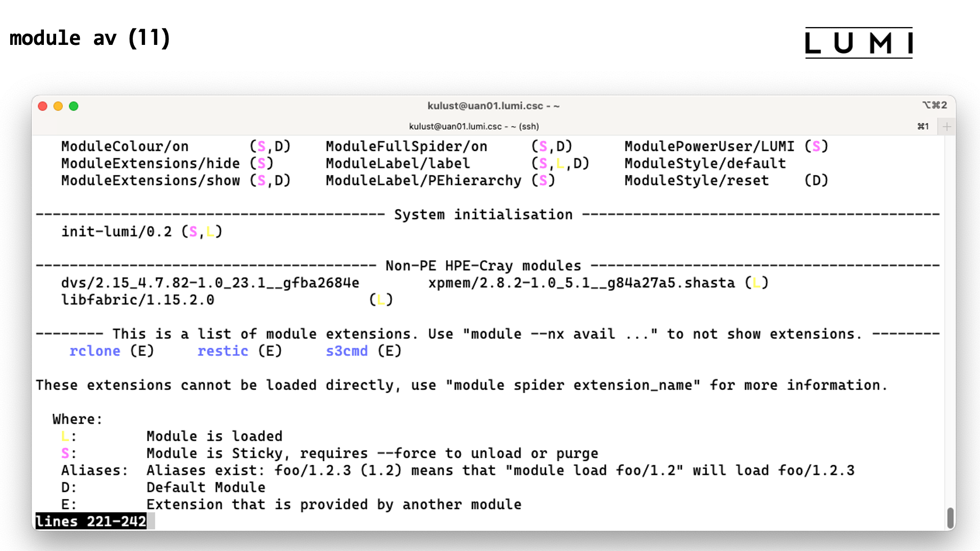
Task: Click the terminal vertical scrollbar thumb
Action: coord(950,517)
